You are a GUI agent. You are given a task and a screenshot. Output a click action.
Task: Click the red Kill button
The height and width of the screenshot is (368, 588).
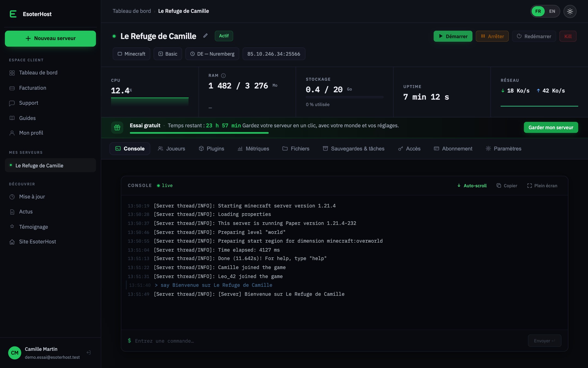(568, 36)
